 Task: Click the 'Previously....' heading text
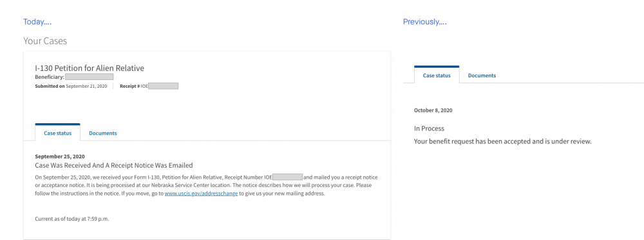pos(424,22)
